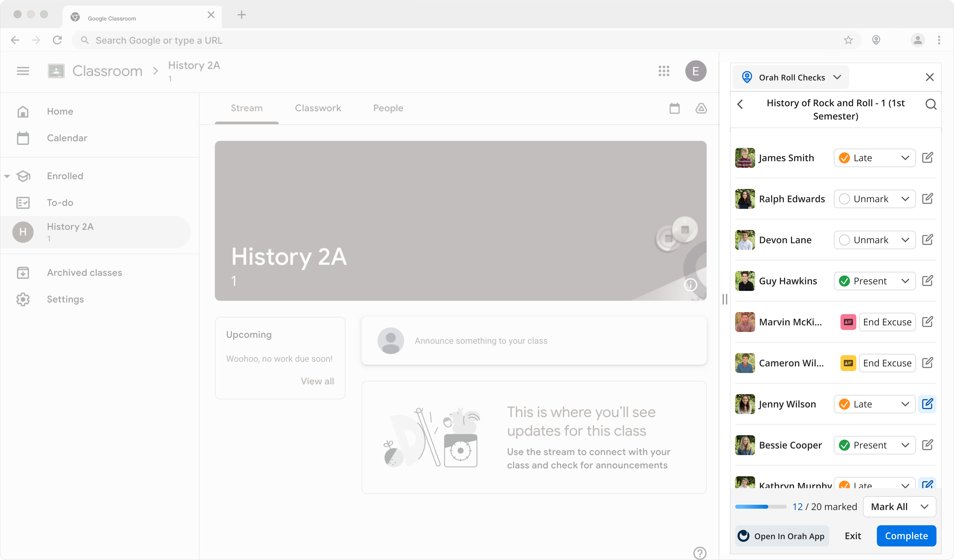The image size is (954, 560).
Task: Expand the status dropdown arrow for Ralph Edwards
Action: point(905,199)
